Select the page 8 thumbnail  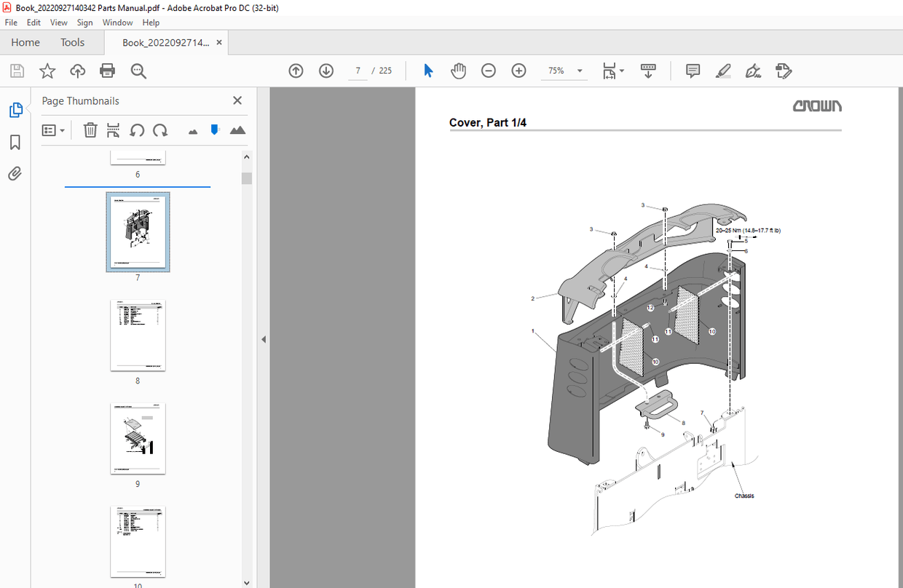(x=138, y=335)
